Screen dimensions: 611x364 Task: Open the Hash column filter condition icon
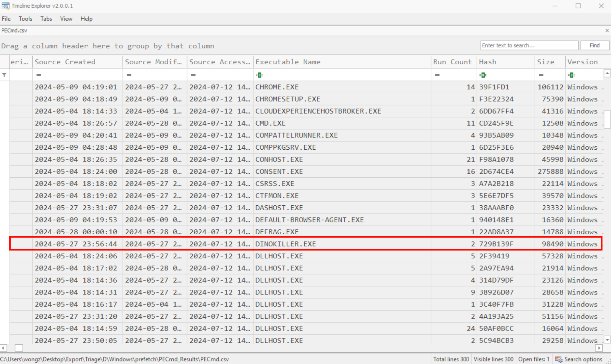[x=483, y=75]
